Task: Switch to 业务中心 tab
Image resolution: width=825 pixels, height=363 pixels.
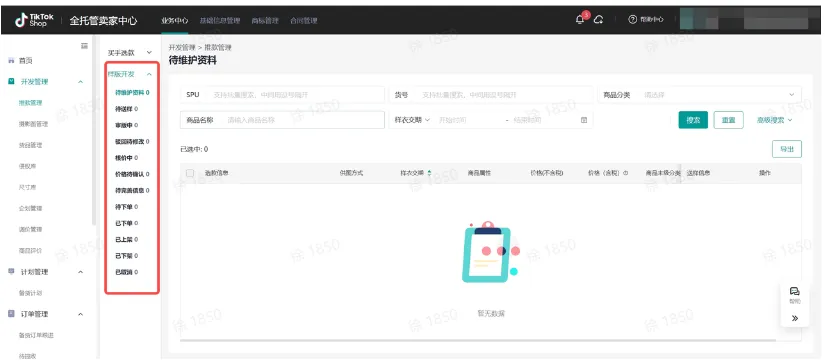Action: click(x=174, y=21)
